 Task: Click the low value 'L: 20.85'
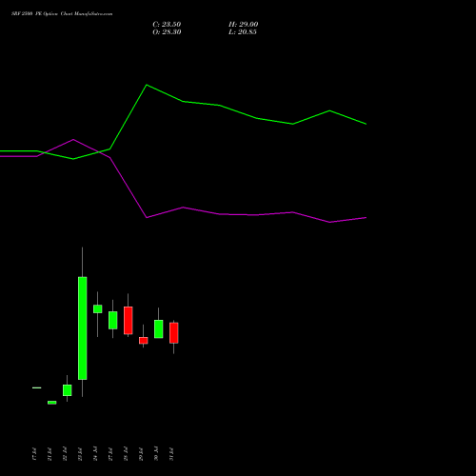243,32
